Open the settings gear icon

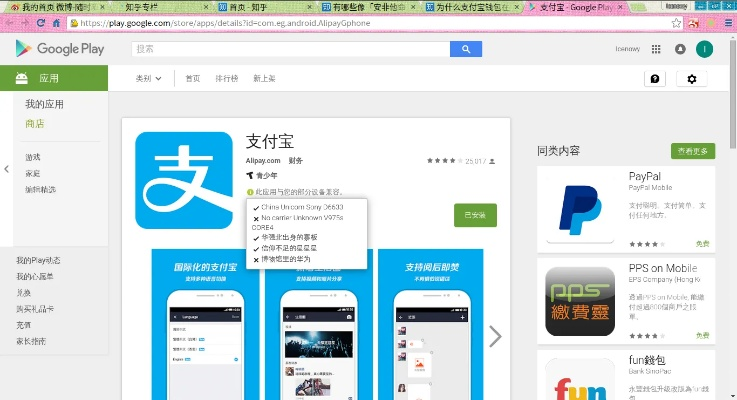click(691, 78)
